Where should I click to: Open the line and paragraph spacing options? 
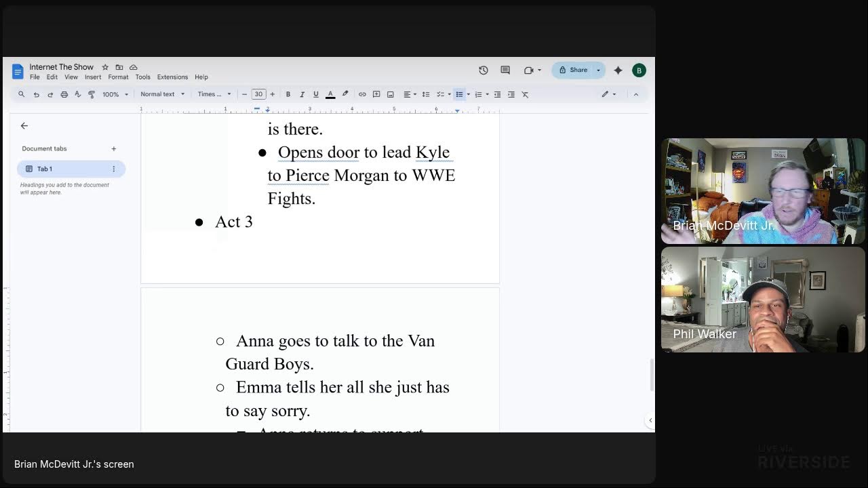pos(426,94)
